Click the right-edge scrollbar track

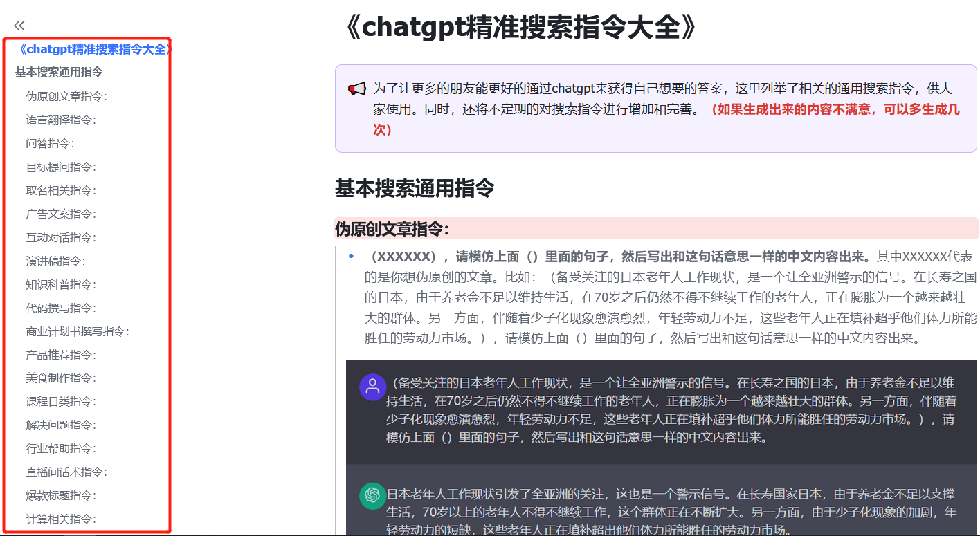tap(977, 268)
